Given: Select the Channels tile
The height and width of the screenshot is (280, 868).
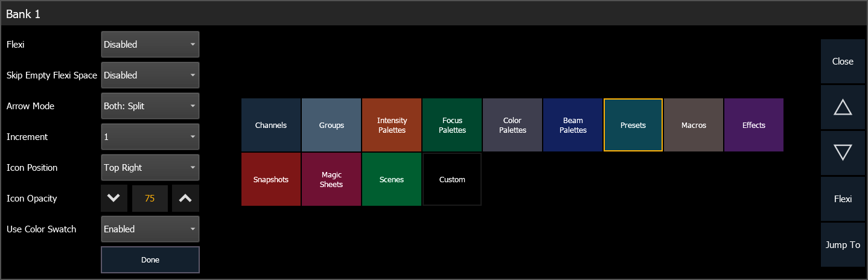Looking at the screenshot, I should (x=271, y=125).
